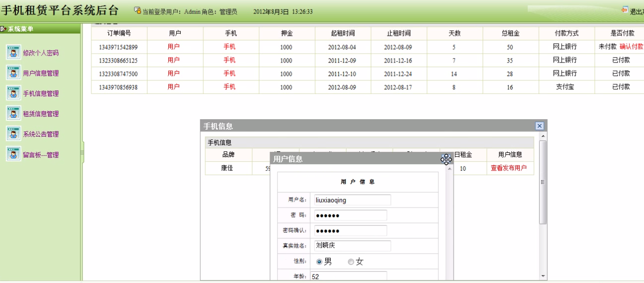Select the 男 radio button
Image resolution: width=644 pixels, height=283 pixels.
(x=319, y=262)
